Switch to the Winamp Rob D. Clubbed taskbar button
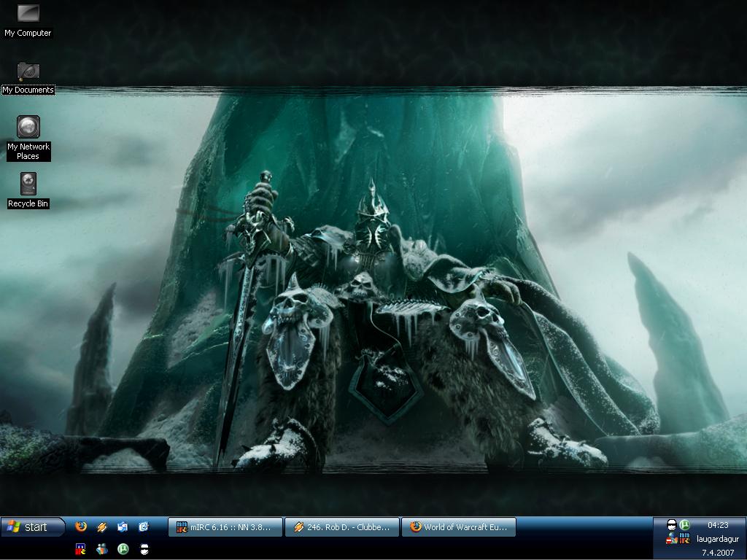This screenshot has width=747, height=560. tap(342, 527)
